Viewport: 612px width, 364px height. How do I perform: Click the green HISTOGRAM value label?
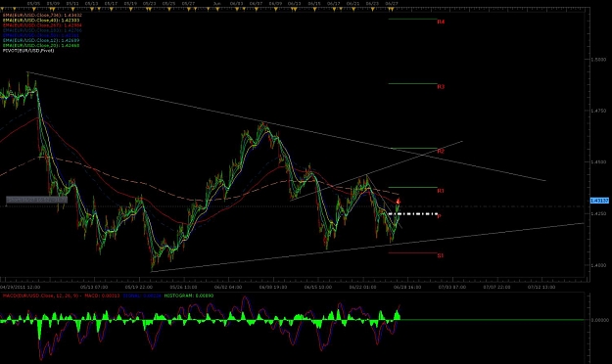click(189, 296)
